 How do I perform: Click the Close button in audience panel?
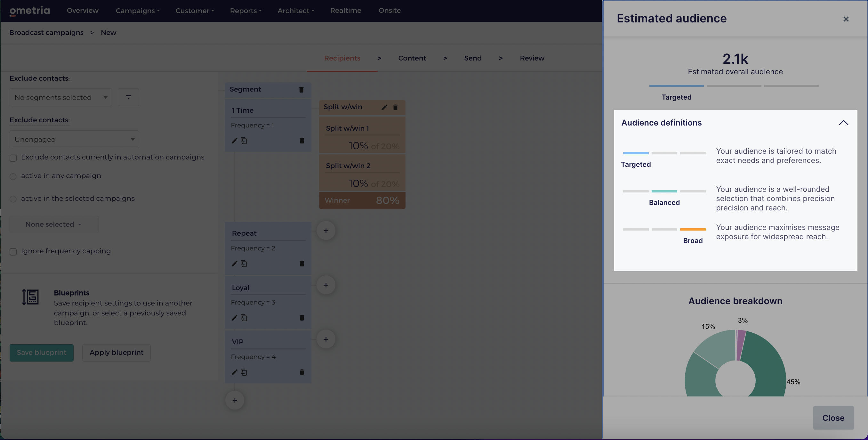(833, 418)
